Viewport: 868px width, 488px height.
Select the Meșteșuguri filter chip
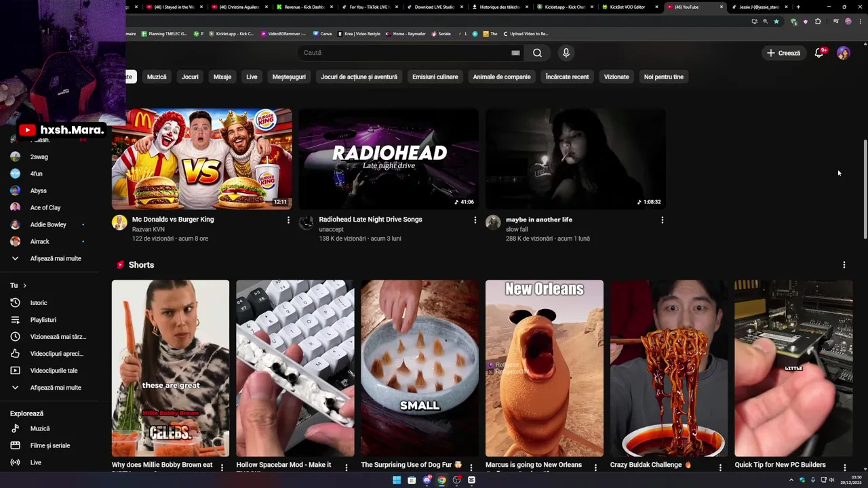coord(289,77)
